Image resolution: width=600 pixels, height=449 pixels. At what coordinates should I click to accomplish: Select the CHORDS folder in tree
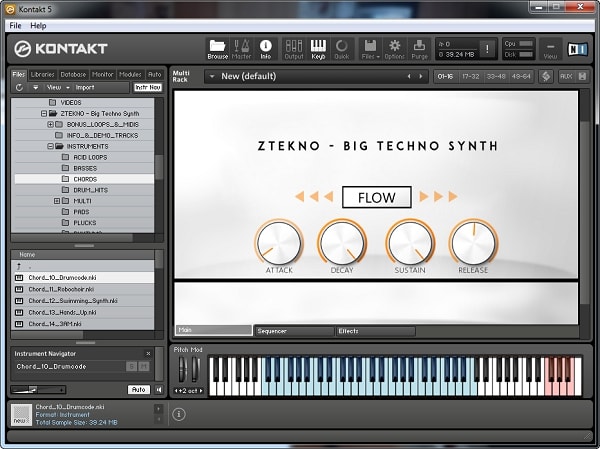[85, 179]
